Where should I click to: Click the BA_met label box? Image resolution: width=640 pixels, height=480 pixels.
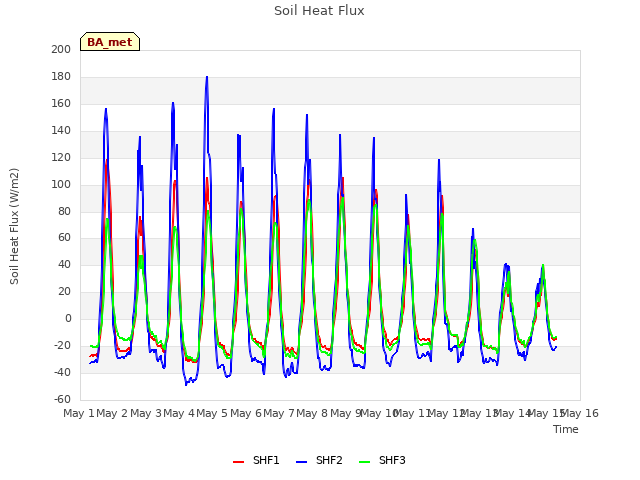pos(110,42)
